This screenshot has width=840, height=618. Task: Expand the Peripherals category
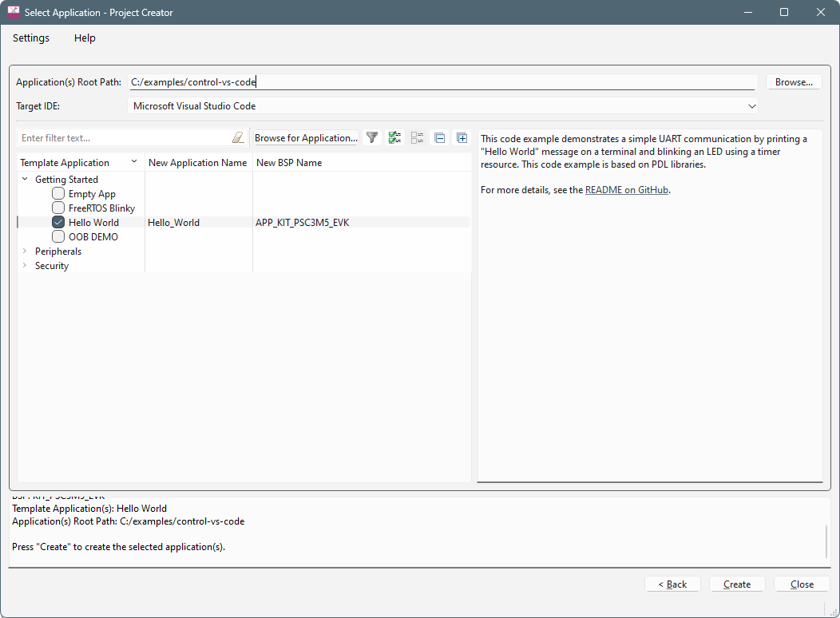coord(25,252)
